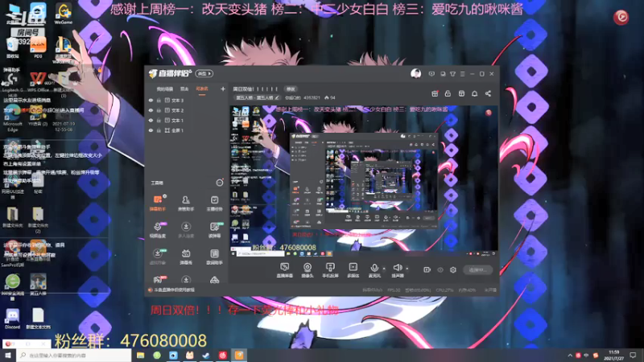This screenshot has height=362, width=644.
Task: Open toolbox more-options circle button
Action: point(220,183)
